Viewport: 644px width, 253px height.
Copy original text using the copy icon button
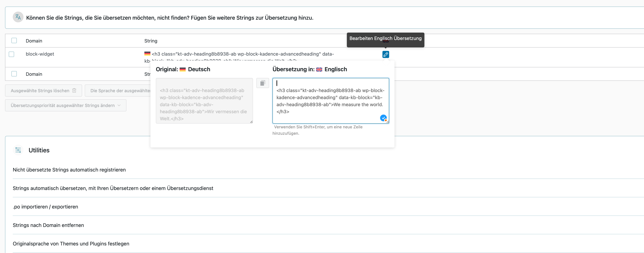click(x=263, y=83)
